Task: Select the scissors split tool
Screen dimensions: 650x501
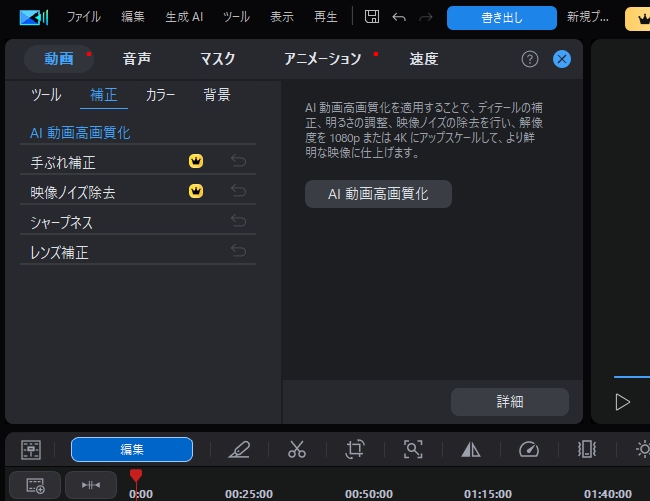Action: point(297,449)
